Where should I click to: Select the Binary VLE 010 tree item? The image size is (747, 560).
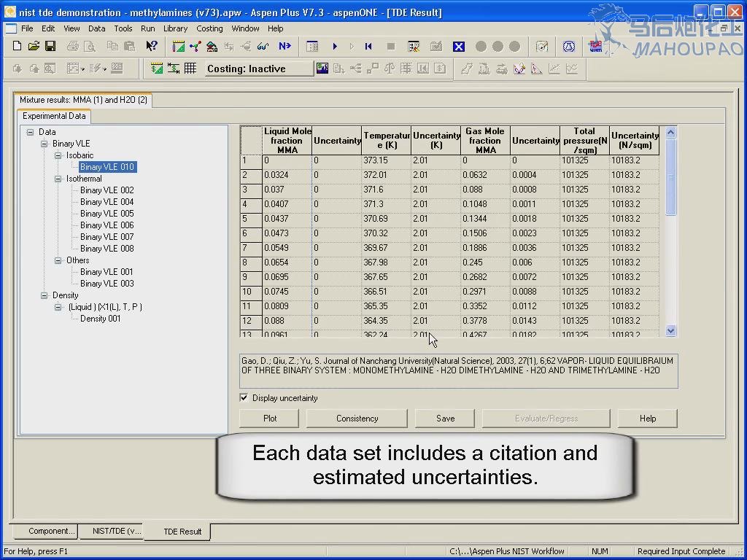click(x=108, y=167)
